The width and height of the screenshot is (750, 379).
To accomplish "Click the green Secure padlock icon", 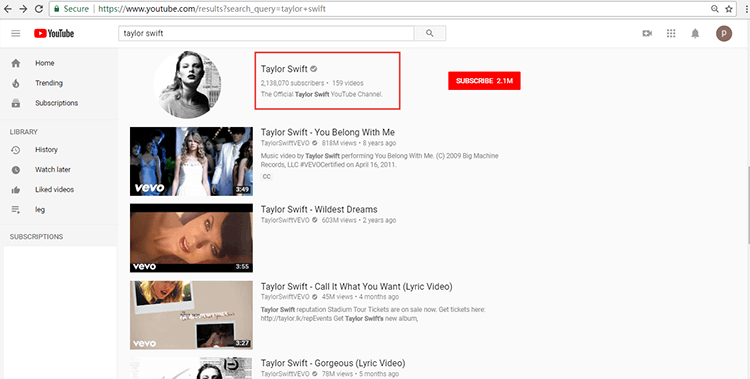I will coord(56,9).
